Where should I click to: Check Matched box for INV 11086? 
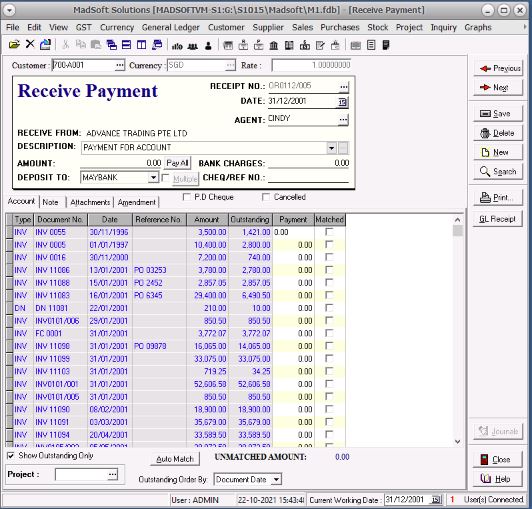329,270
